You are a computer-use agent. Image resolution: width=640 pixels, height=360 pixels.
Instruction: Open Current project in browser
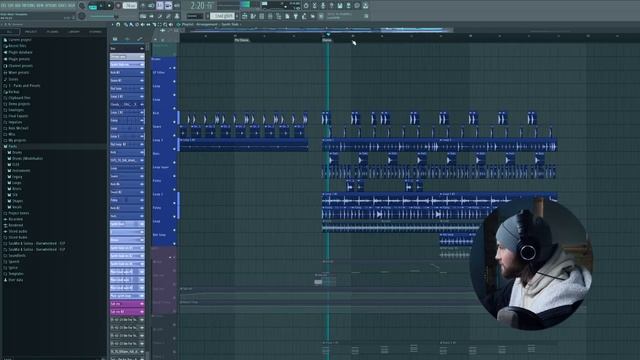pyautogui.click(x=18, y=40)
